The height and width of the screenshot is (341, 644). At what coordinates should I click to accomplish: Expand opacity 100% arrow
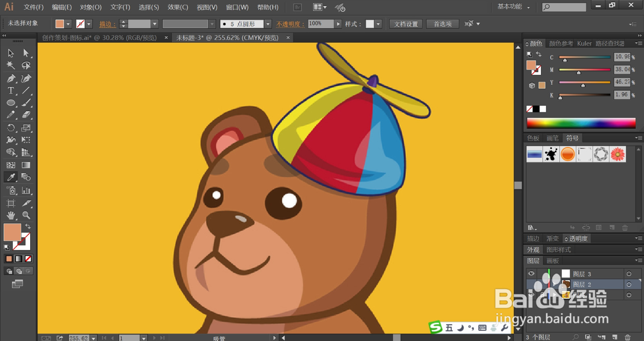(338, 24)
